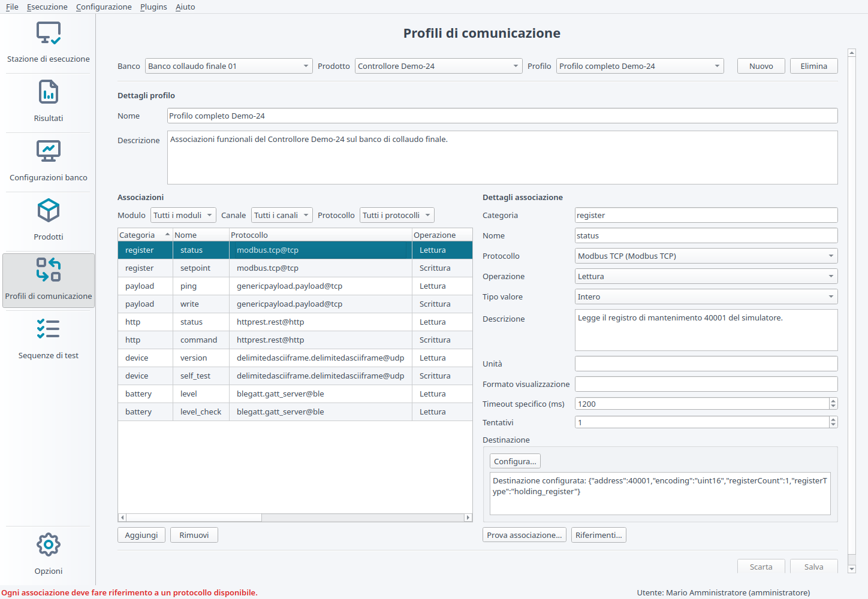
Task: Open the Opzioni gear icon
Action: [x=49, y=544]
